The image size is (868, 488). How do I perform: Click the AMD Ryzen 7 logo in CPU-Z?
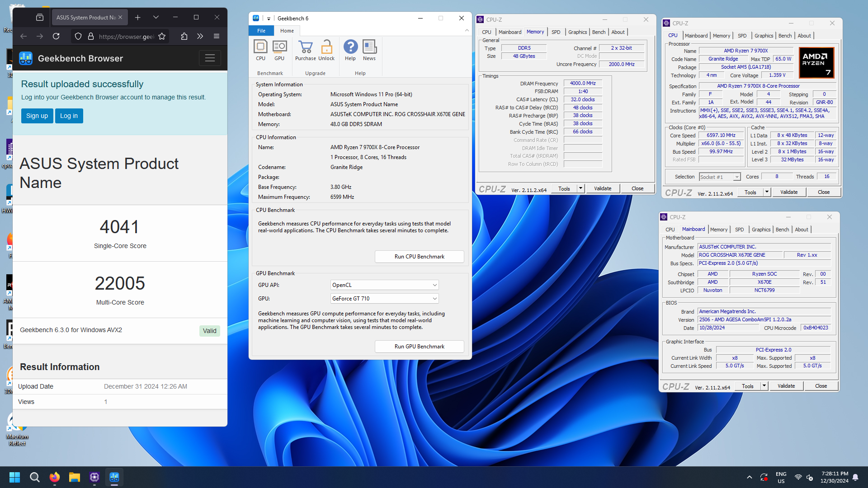pos(817,62)
